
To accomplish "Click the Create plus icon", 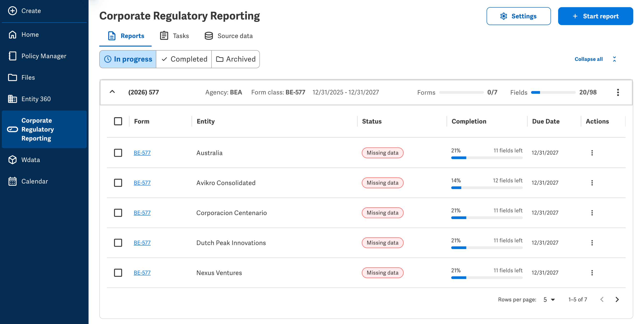I will pos(12,11).
